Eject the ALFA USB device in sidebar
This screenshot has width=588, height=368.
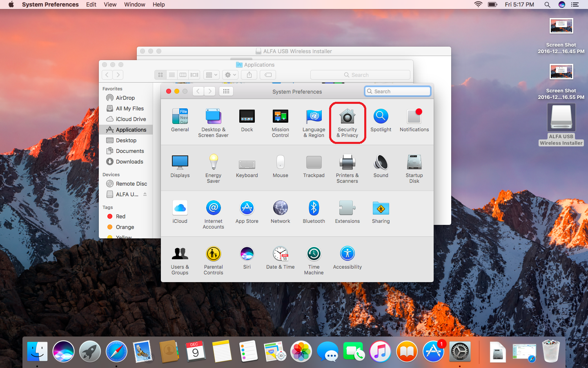(145, 194)
